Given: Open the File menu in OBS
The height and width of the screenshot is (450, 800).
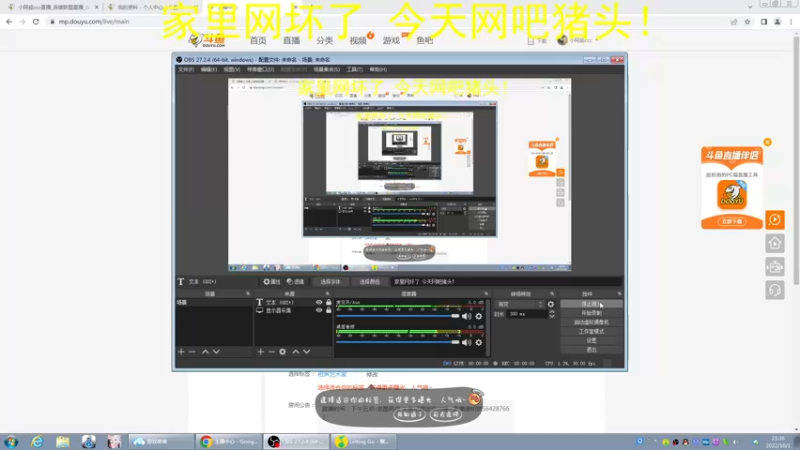Looking at the screenshot, I should 186,69.
